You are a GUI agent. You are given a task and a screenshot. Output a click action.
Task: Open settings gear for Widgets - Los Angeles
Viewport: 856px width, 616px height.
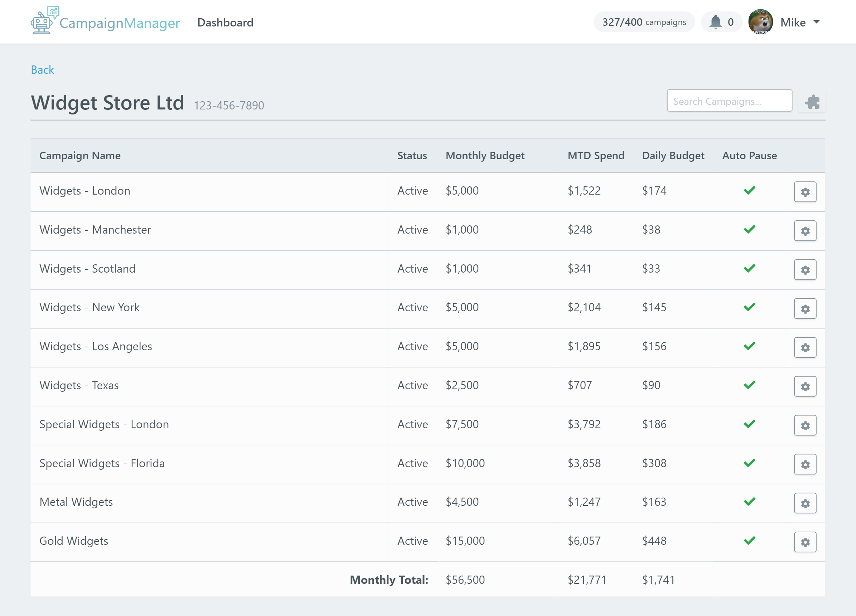tap(805, 347)
